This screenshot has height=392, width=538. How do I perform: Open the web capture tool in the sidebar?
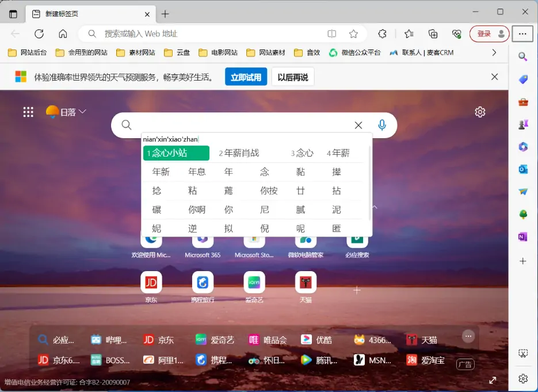[x=523, y=353]
